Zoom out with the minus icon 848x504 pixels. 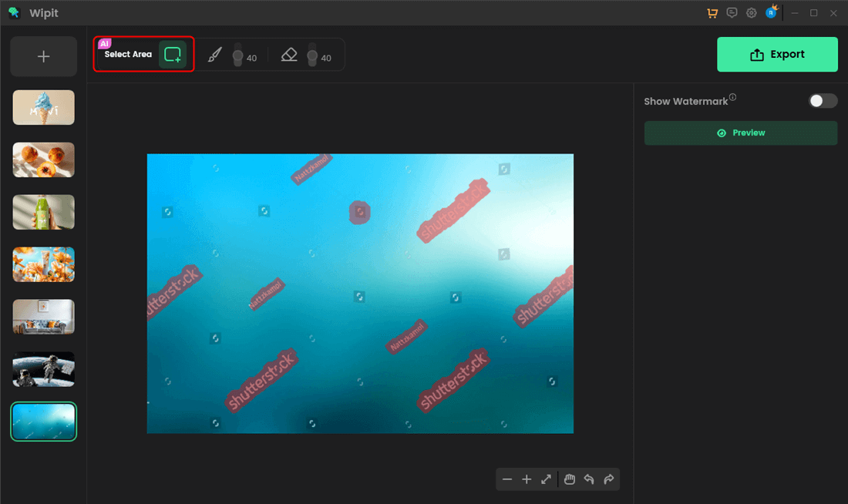tap(506, 479)
